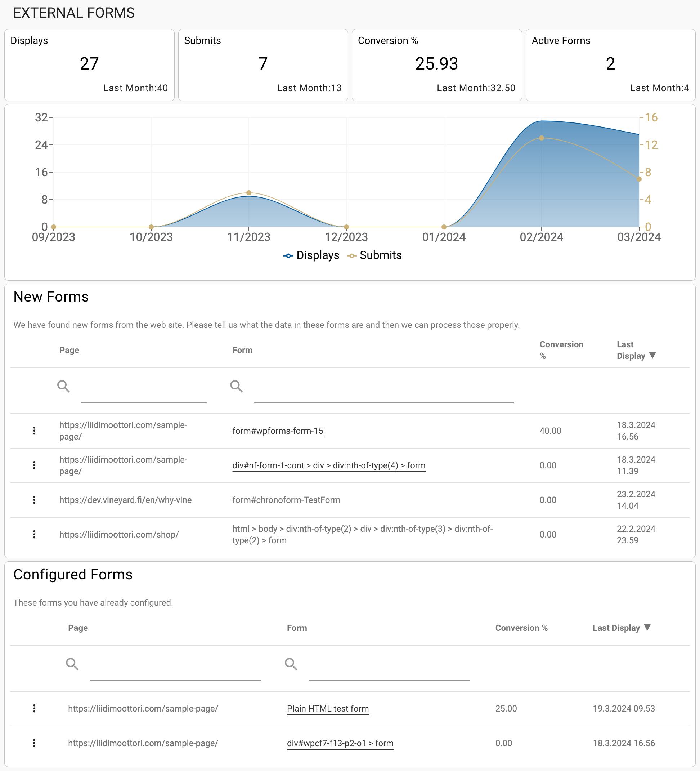Click the Configured Forms Page search magnifier icon
This screenshot has width=700, height=771.
click(x=72, y=664)
